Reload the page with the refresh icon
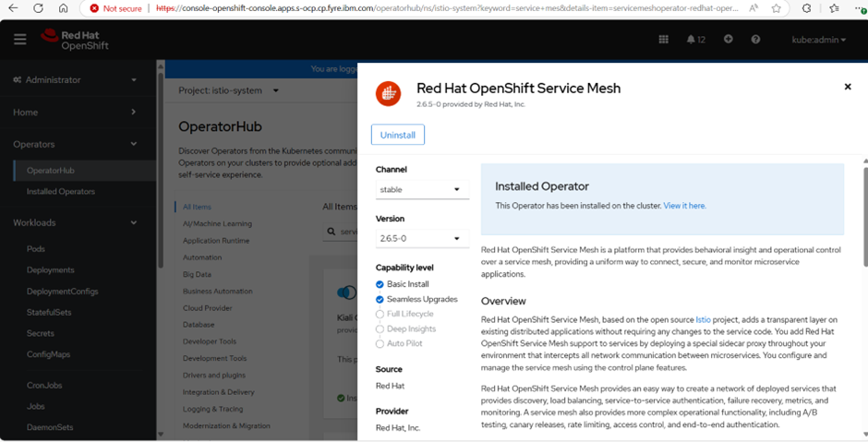 38,8
